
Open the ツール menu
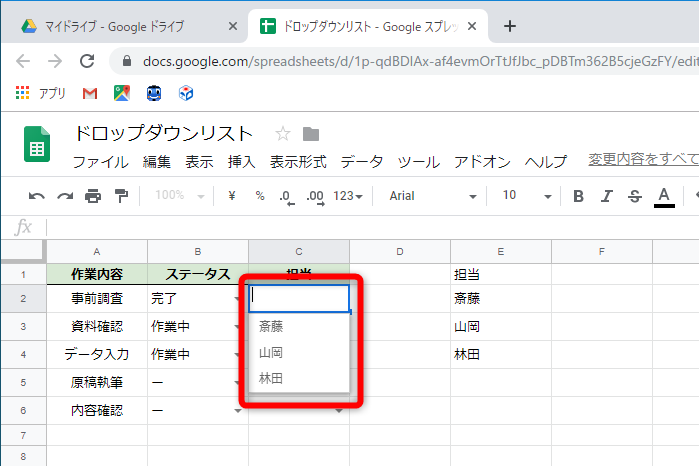419,161
